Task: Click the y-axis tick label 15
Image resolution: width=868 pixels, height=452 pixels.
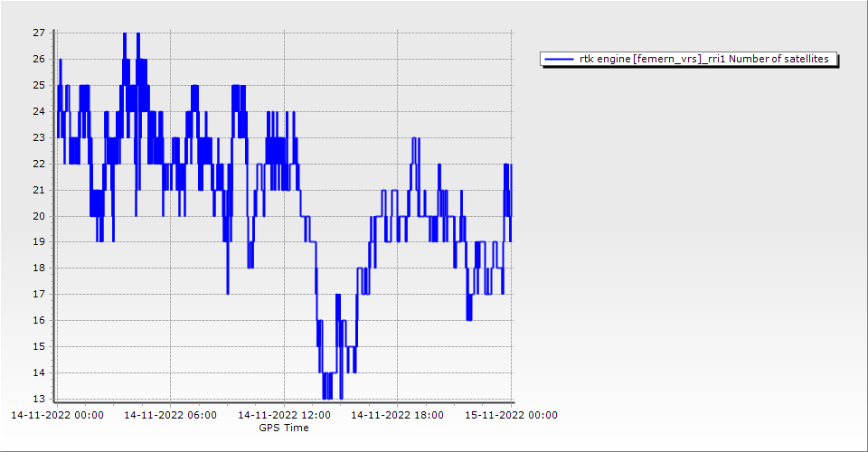Action: pyautogui.click(x=39, y=347)
